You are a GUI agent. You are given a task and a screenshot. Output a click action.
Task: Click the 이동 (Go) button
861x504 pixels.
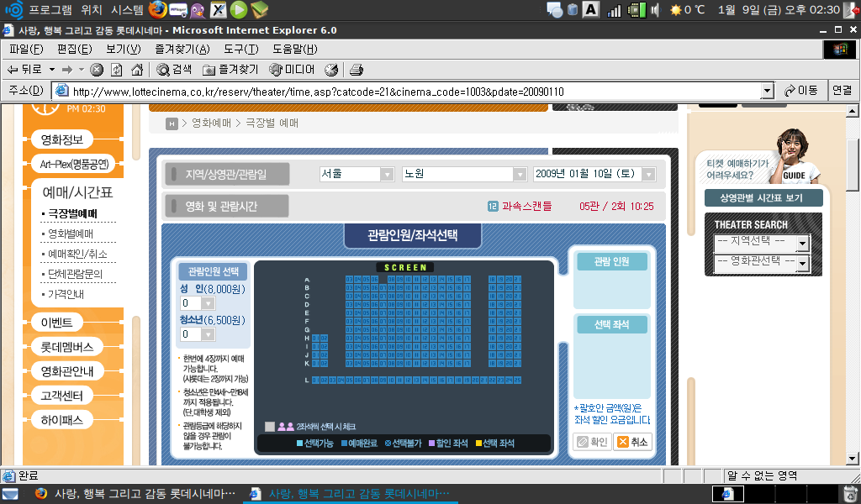[x=801, y=91]
